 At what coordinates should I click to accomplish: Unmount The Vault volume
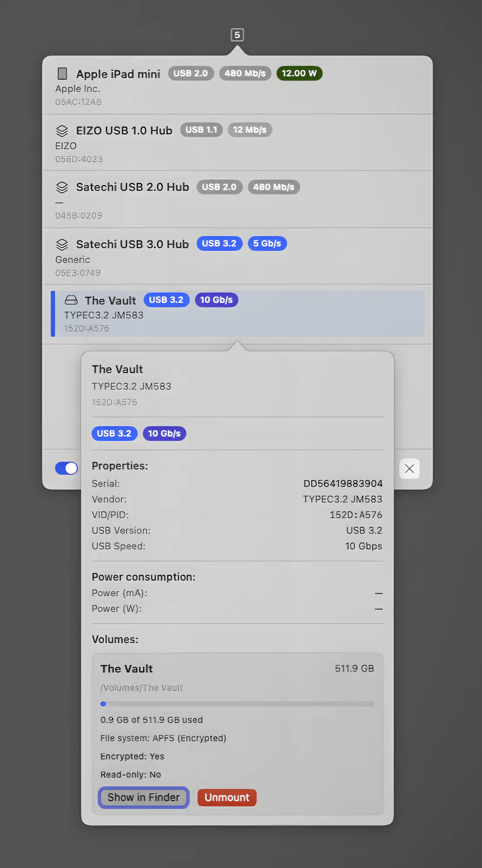[227, 798]
